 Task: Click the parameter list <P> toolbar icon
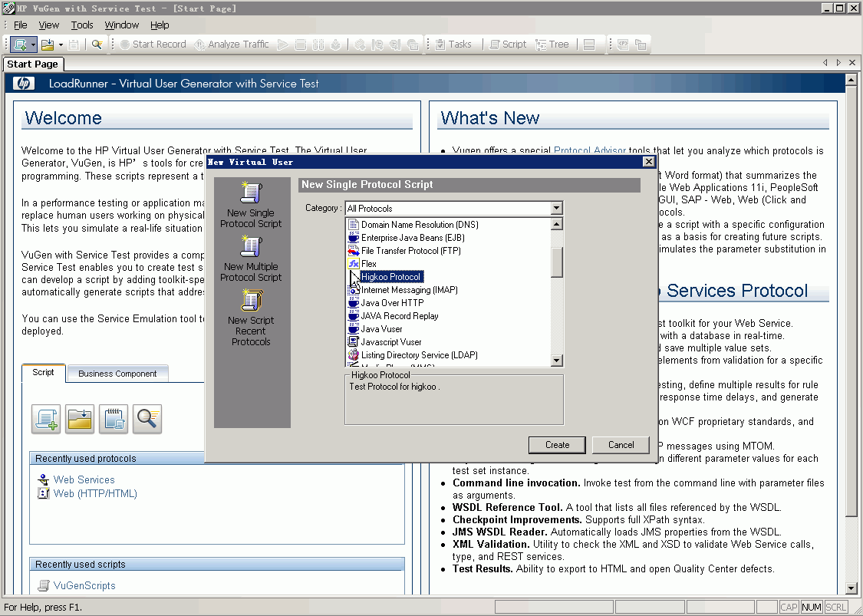coord(623,44)
